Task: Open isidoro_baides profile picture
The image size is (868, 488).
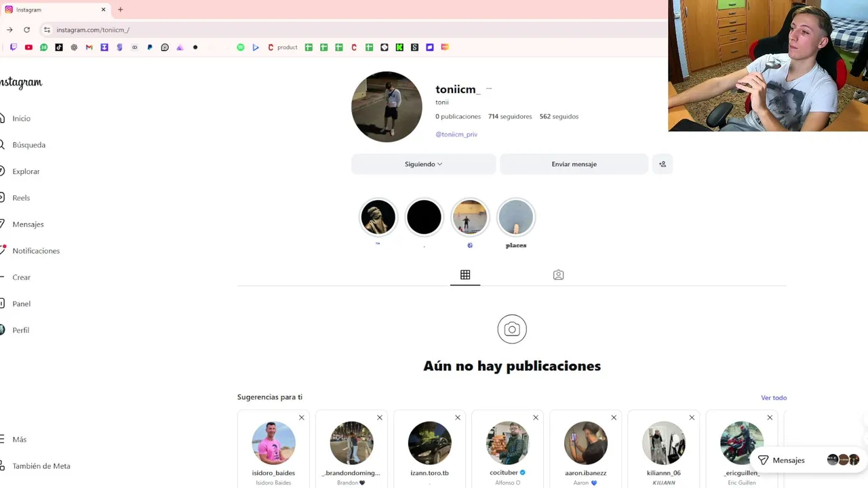Action: 273,443
